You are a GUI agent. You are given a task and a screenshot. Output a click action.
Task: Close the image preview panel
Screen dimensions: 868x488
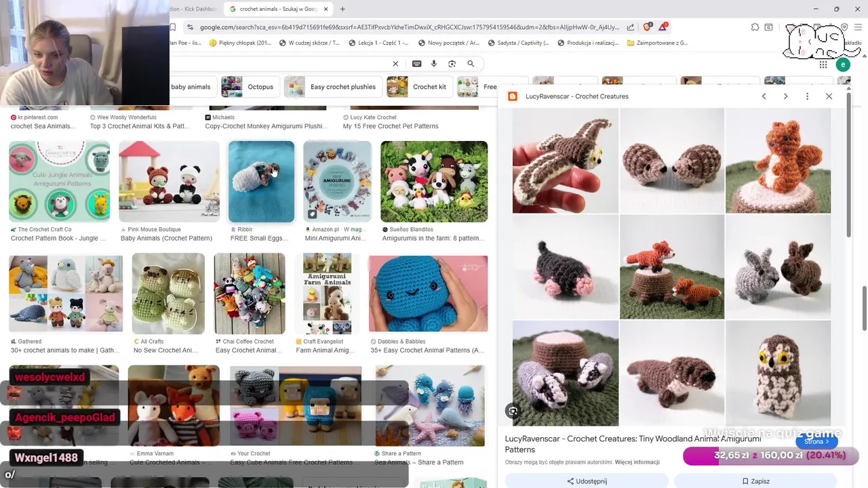pos(829,96)
